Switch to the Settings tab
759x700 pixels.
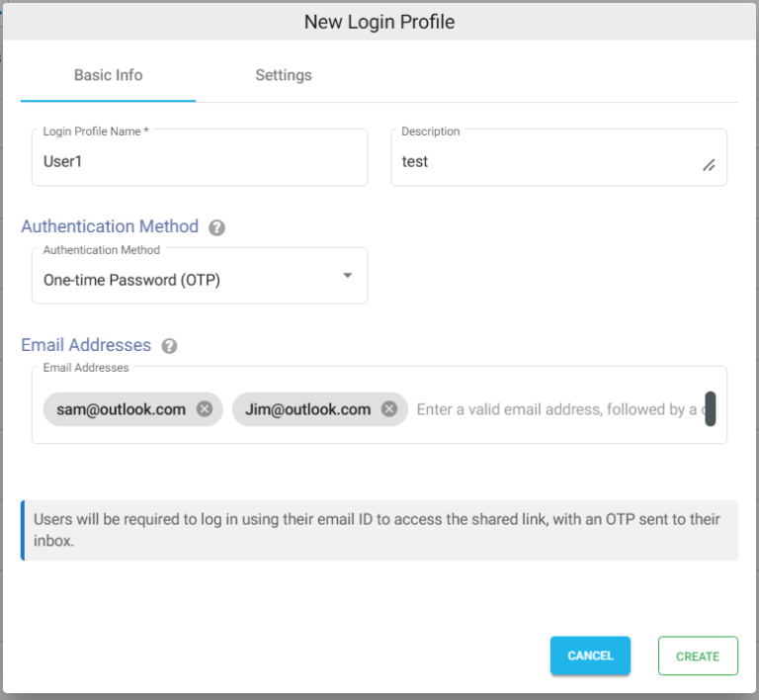(284, 75)
